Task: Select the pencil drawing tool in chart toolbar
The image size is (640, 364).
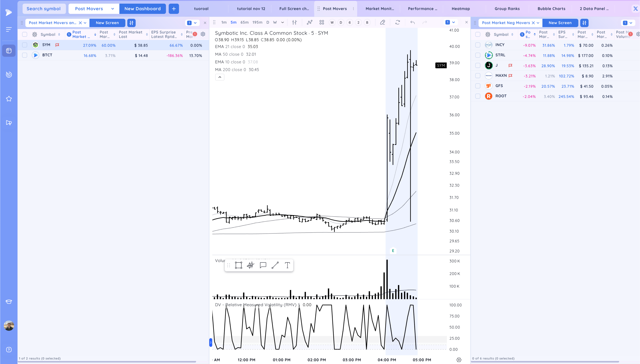Action: (382, 23)
